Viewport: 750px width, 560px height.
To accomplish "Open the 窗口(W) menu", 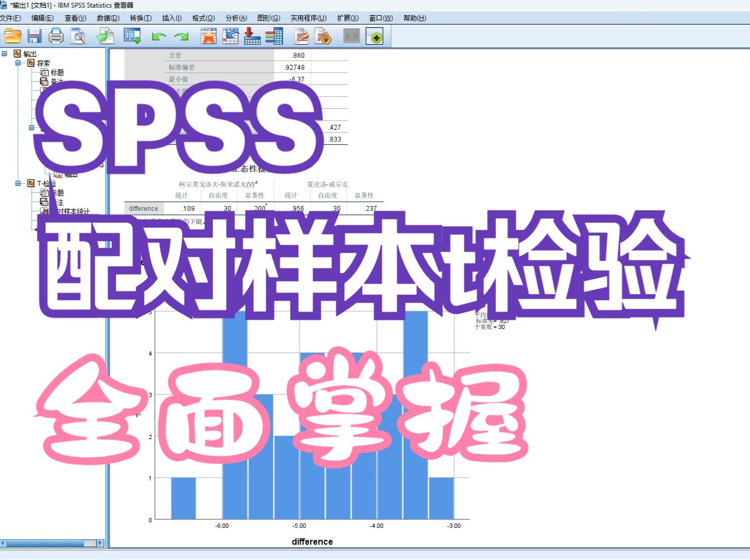I will [381, 18].
